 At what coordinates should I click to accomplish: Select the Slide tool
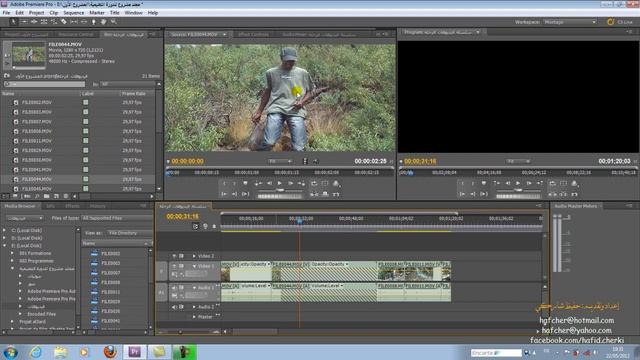[84, 22]
